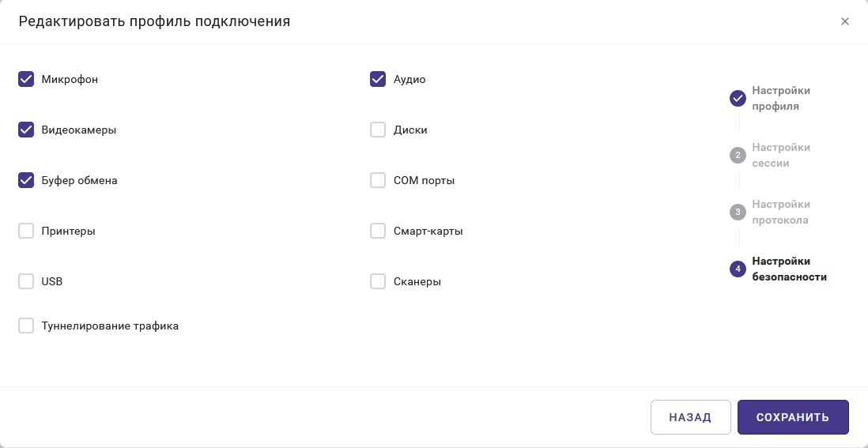Click the Назад button
The width and height of the screenshot is (868, 448).
point(690,417)
